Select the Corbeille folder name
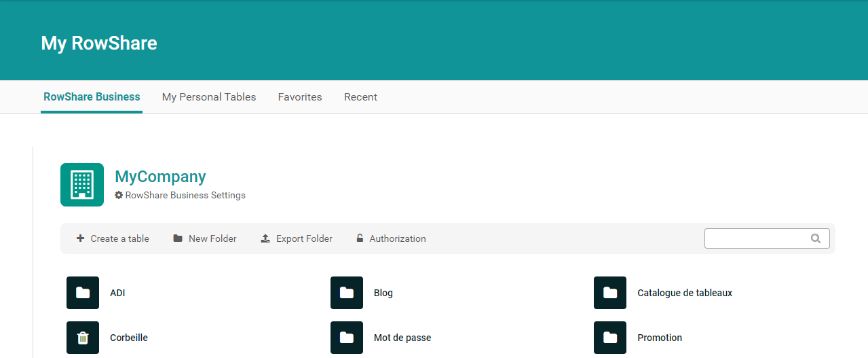 pos(129,338)
